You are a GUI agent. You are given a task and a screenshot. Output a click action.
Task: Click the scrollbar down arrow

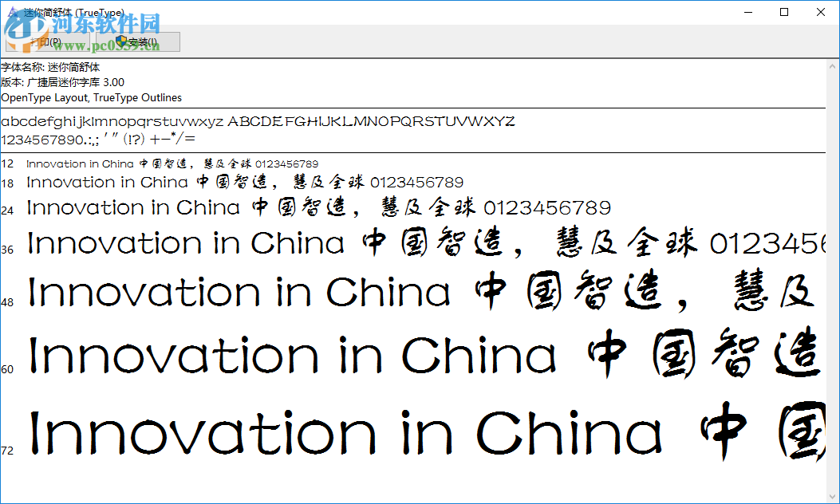pos(833,495)
